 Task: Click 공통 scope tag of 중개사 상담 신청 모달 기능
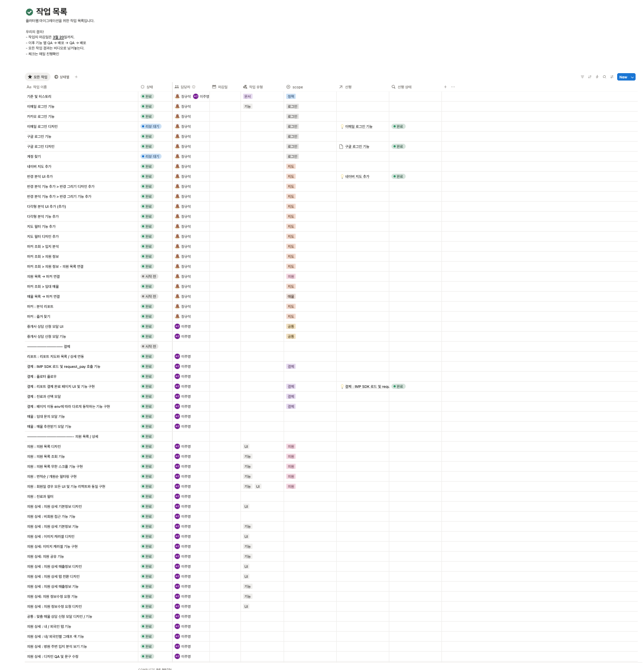coord(291,336)
